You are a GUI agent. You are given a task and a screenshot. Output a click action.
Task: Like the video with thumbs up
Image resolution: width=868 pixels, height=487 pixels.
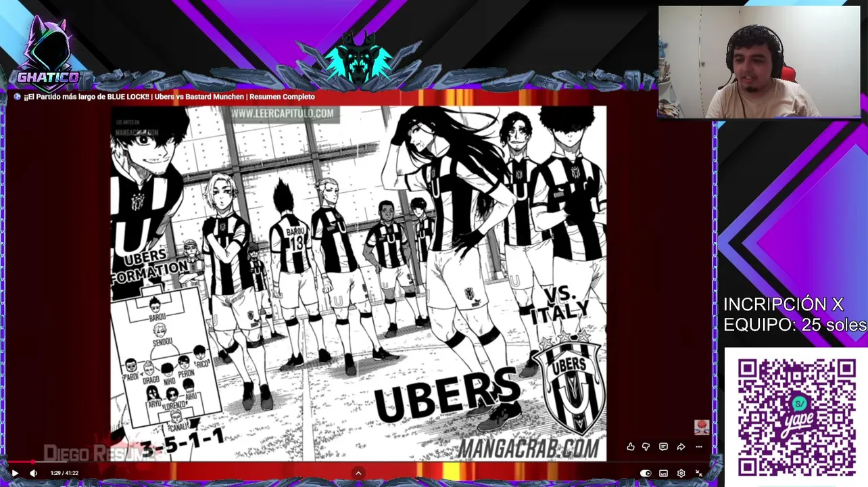(631, 447)
